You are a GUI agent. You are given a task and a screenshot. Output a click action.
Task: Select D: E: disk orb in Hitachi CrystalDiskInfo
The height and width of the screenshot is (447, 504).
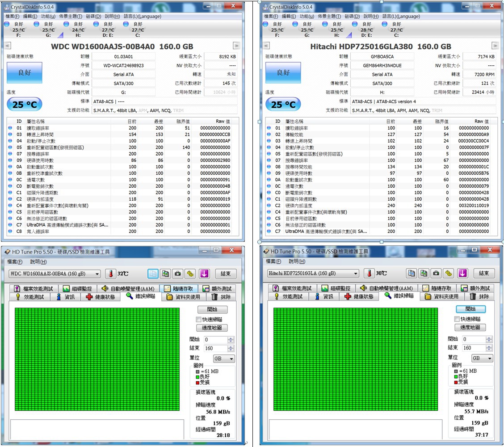355,24
